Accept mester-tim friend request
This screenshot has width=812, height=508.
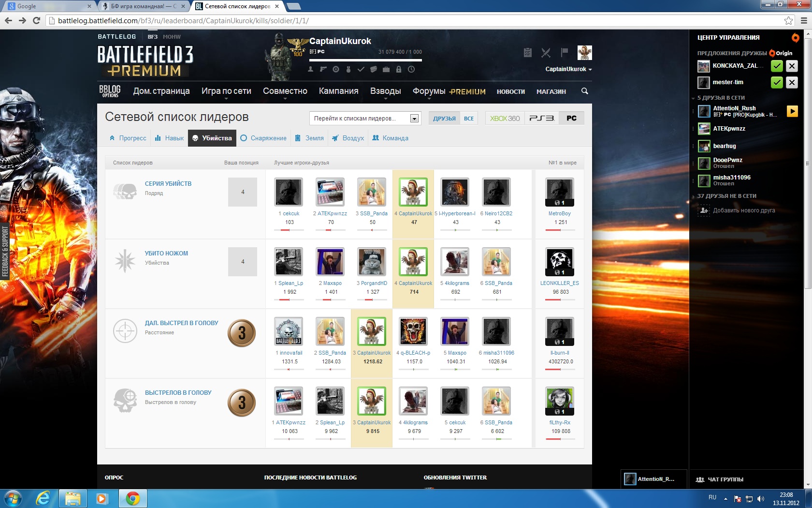777,82
